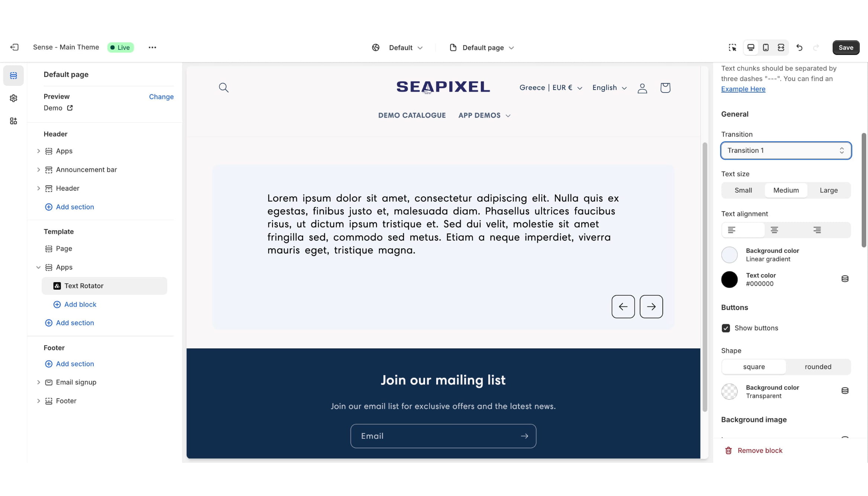Expand the Announcement bar section

(x=38, y=169)
